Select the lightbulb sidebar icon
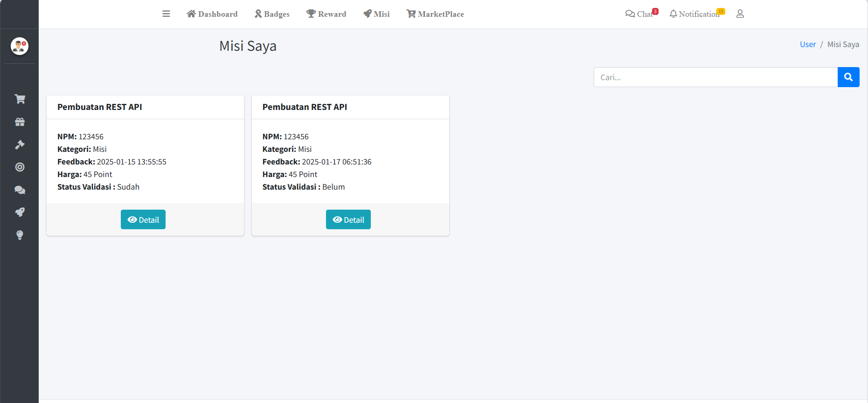Image resolution: width=868 pixels, height=403 pixels. 20,235
